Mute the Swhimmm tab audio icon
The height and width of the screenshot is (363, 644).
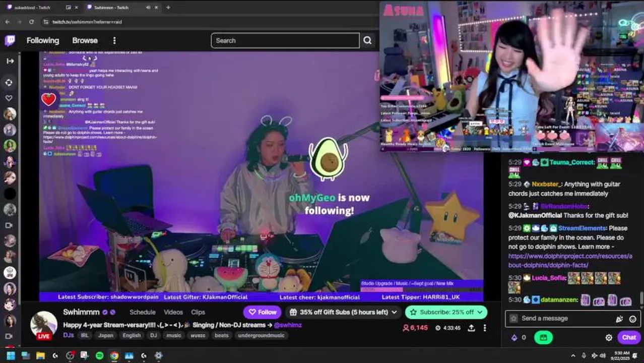(x=148, y=8)
